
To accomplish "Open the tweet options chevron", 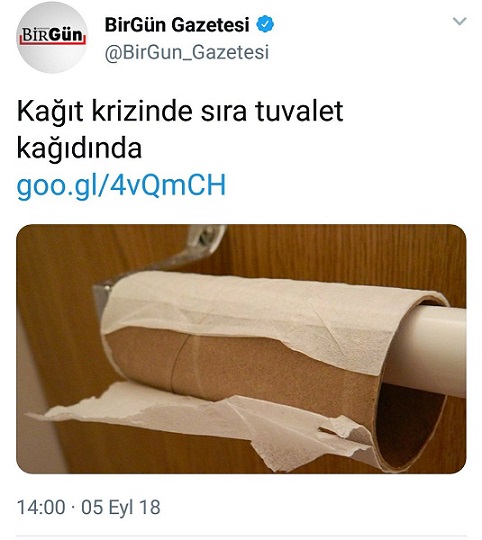I will [x=459, y=22].
